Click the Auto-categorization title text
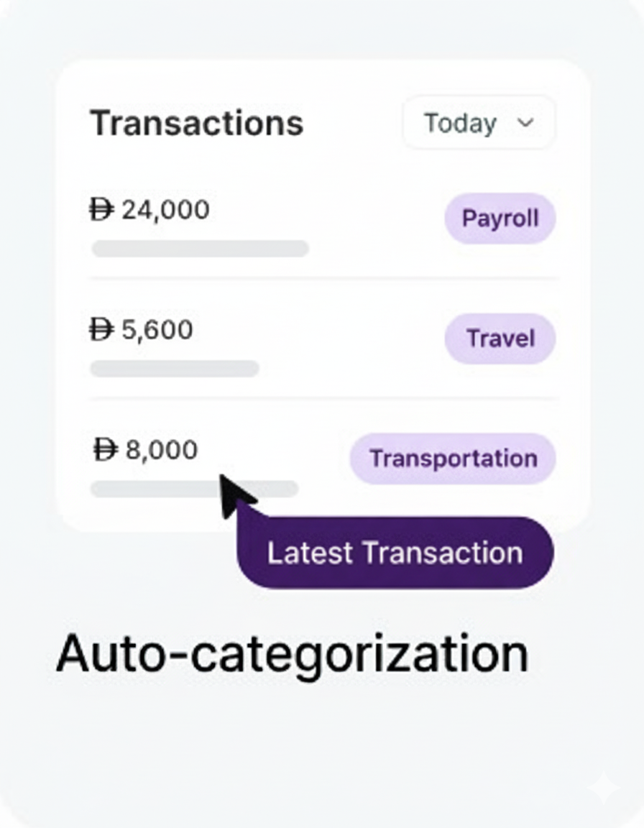Image resolution: width=644 pixels, height=828 pixels. [292, 653]
